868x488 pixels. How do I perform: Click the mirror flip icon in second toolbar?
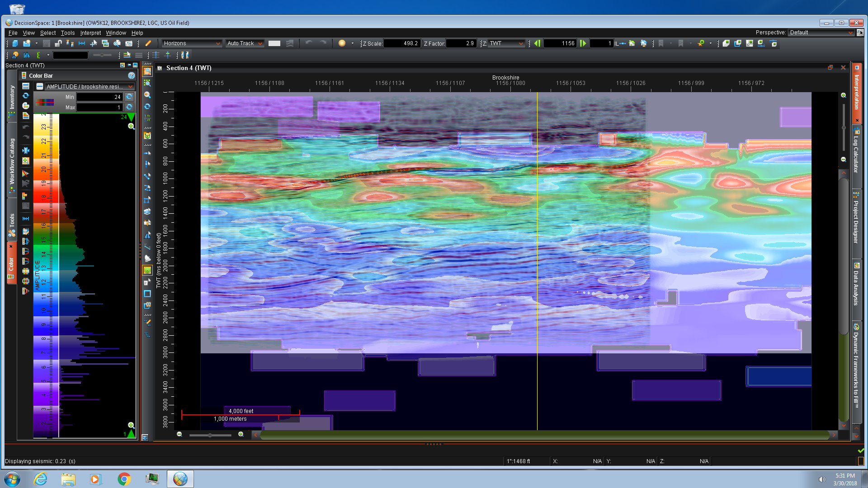[27, 55]
